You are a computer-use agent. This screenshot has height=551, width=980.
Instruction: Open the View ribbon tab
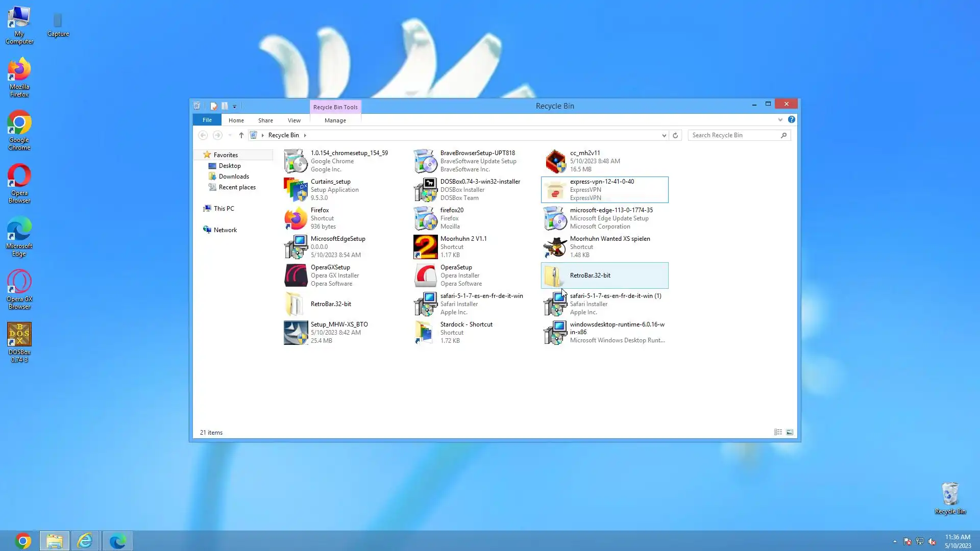coord(294,120)
